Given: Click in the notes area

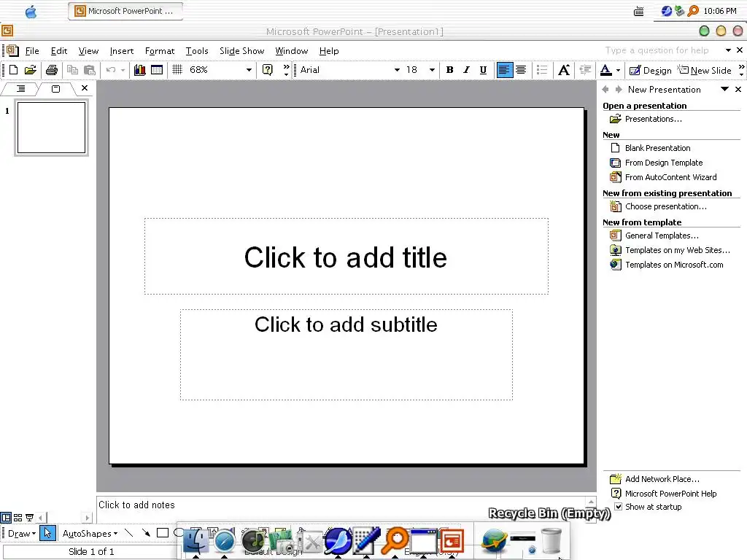Looking at the screenshot, I should [341, 508].
